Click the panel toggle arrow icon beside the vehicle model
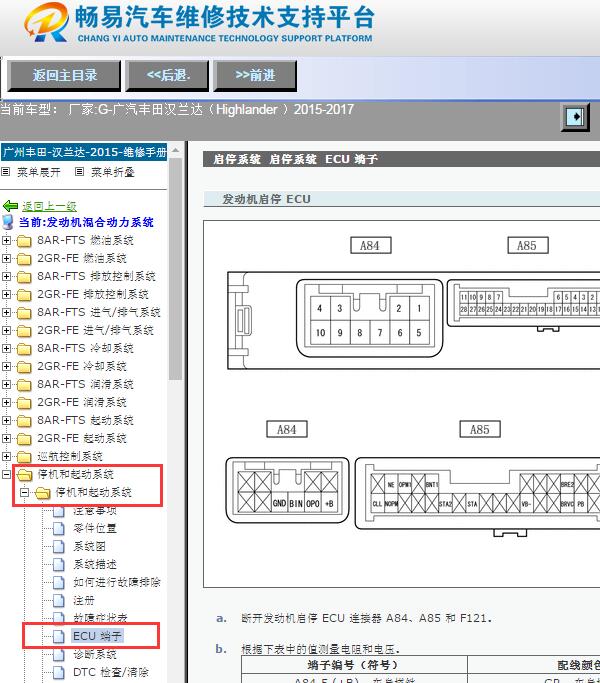Image resolution: width=600 pixels, height=683 pixels. (575, 117)
